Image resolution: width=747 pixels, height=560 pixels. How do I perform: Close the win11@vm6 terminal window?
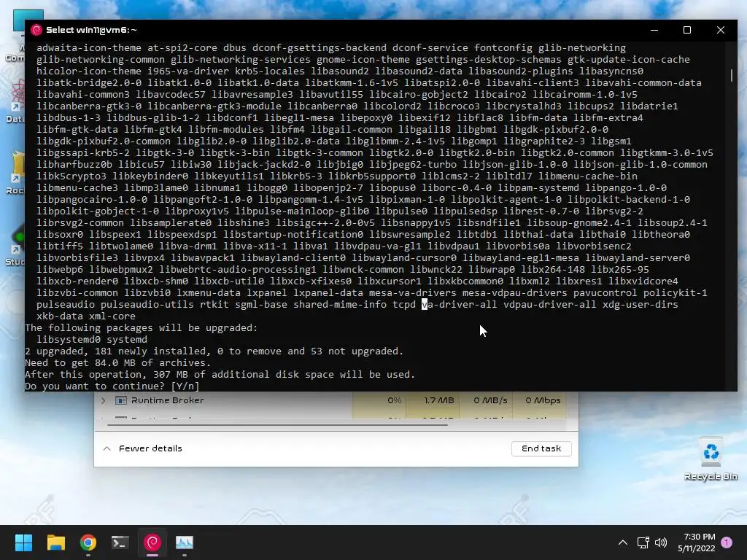point(720,30)
